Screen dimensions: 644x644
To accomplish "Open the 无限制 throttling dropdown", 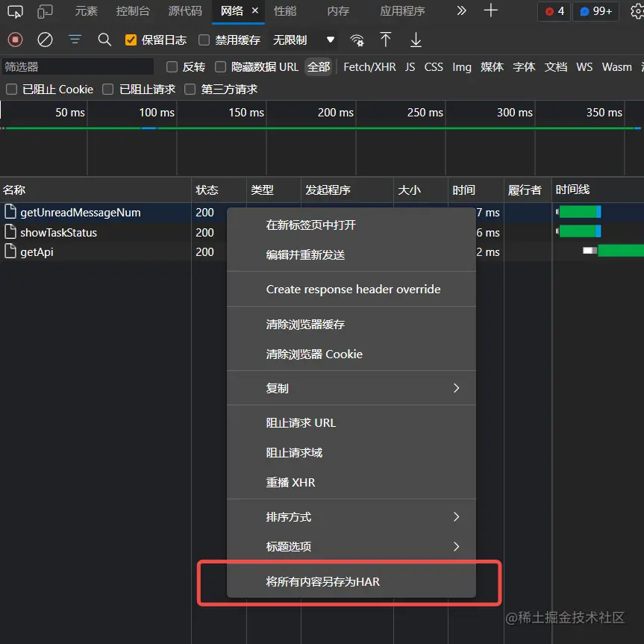I will pos(303,40).
